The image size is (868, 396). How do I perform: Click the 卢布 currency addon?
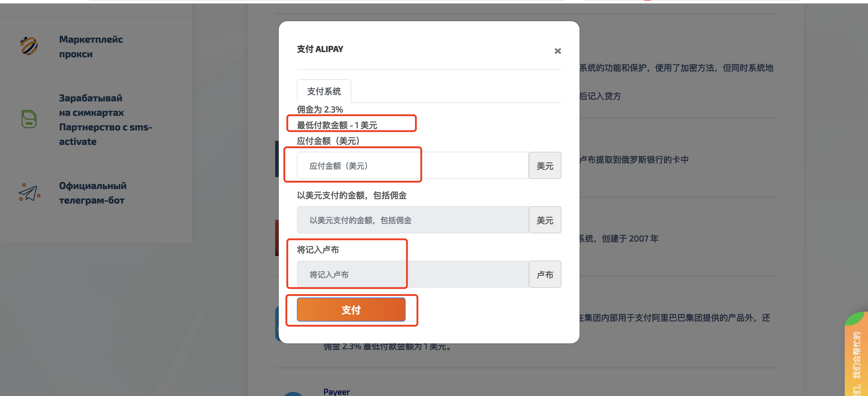545,274
